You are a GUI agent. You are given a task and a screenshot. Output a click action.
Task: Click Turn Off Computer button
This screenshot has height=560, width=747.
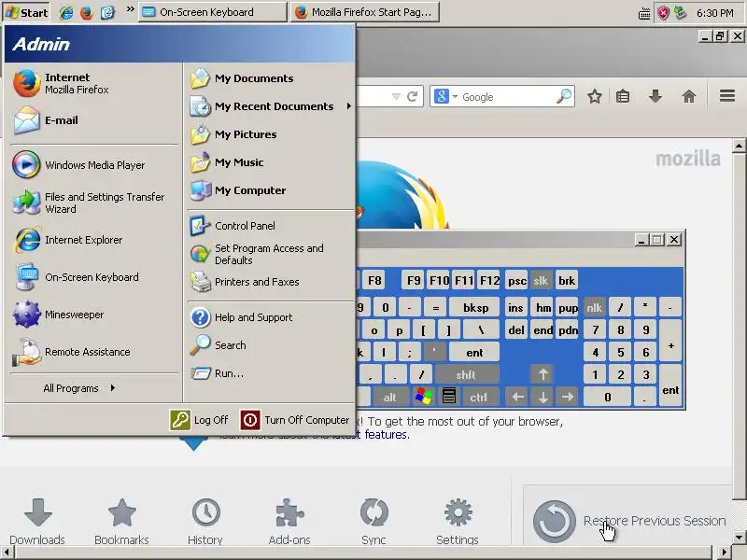[x=295, y=420]
